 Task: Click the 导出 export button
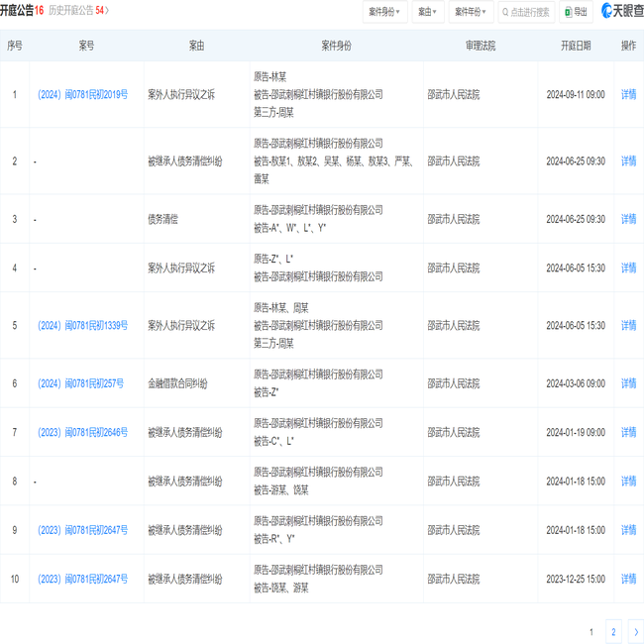coord(575,12)
